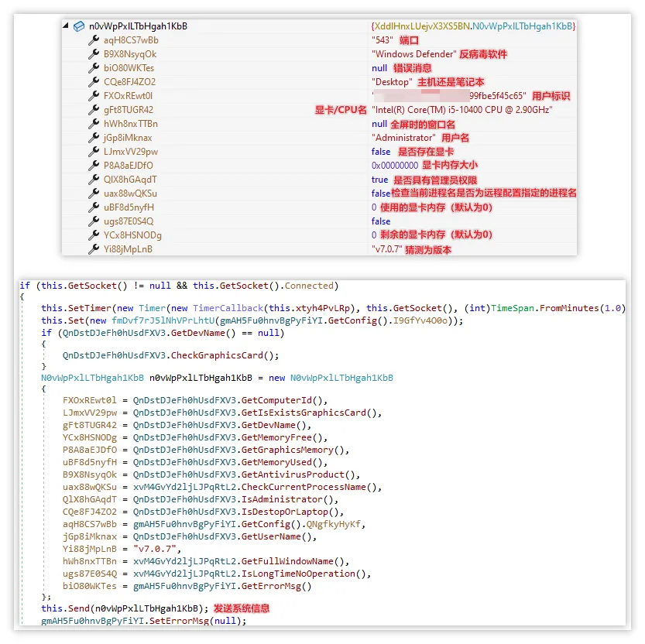645x644 pixels.
Task: Click IsDestopOrLaptop method in code
Action: [x=285, y=512]
